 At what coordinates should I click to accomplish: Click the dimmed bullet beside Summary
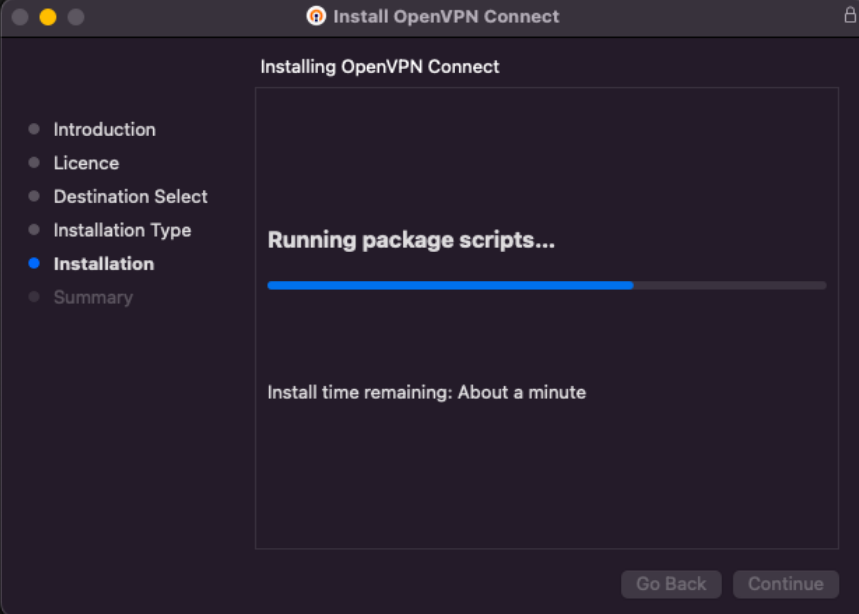34,297
